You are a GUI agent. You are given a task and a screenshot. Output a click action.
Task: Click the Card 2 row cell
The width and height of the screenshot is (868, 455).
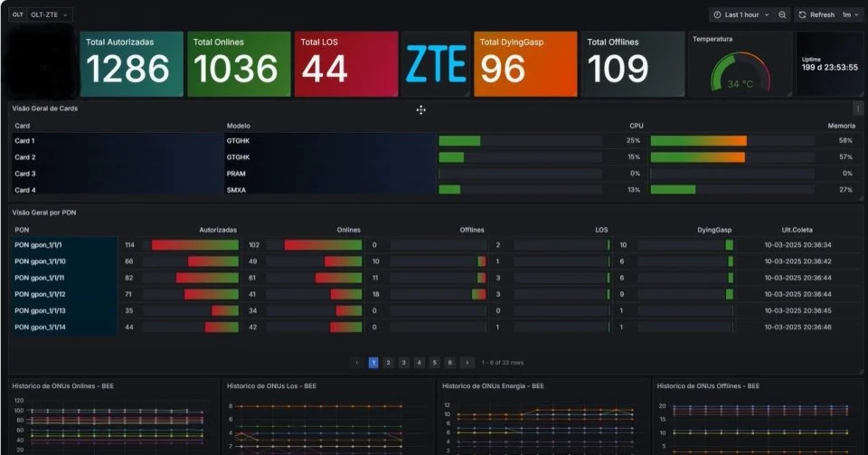point(118,157)
